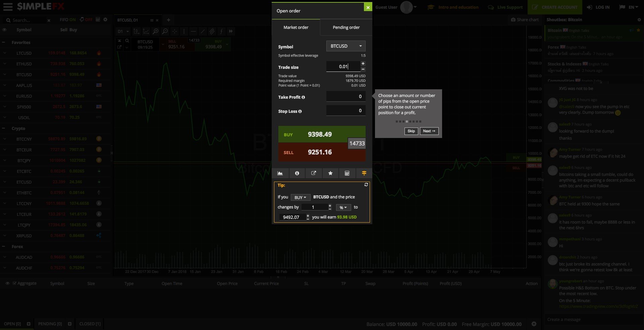Switch to the Market order tab
Screen dimensions: 644x330
point(296,27)
